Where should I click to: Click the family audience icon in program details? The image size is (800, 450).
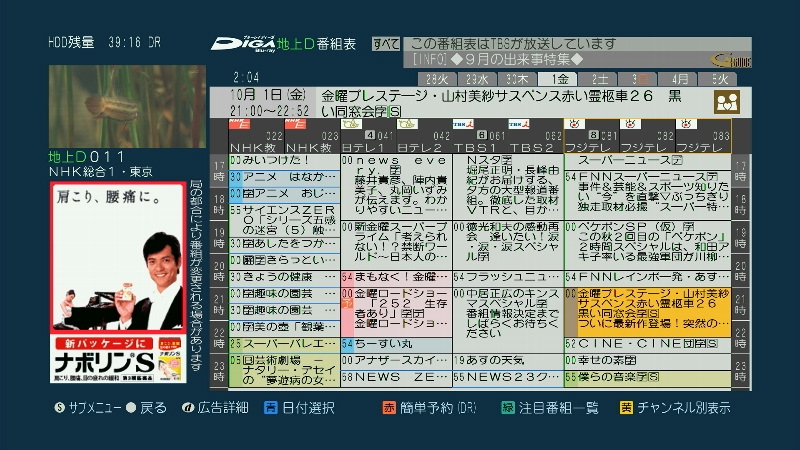[727, 102]
